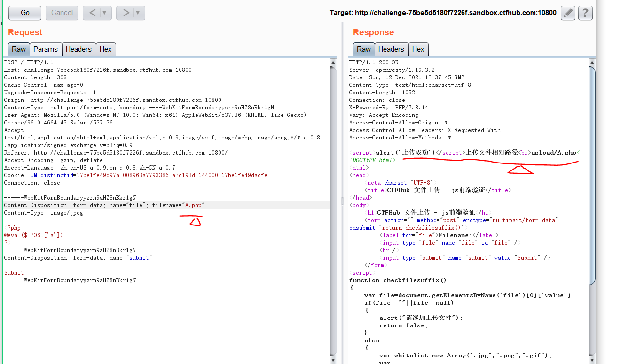Image resolution: width=620 pixels, height=364 pixels.
Task: Click the filename="A.php" value in request
Action: [194, 205]
